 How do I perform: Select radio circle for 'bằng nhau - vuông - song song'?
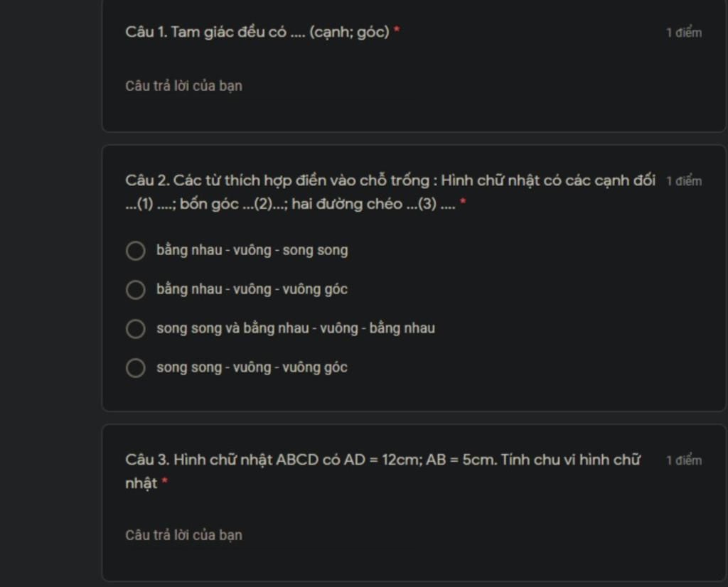coord(136,251)
